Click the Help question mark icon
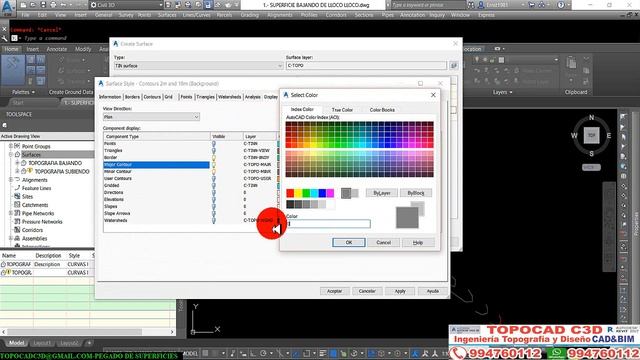This screenshot has width=640, height=360. pos(561,5)
